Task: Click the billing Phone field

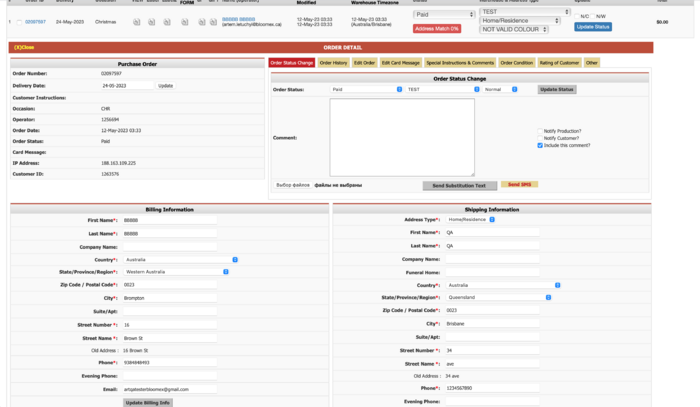Action: coord(170,363)
